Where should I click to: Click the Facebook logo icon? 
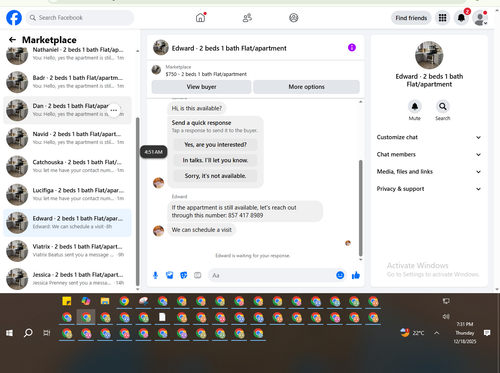click(14, 18)
